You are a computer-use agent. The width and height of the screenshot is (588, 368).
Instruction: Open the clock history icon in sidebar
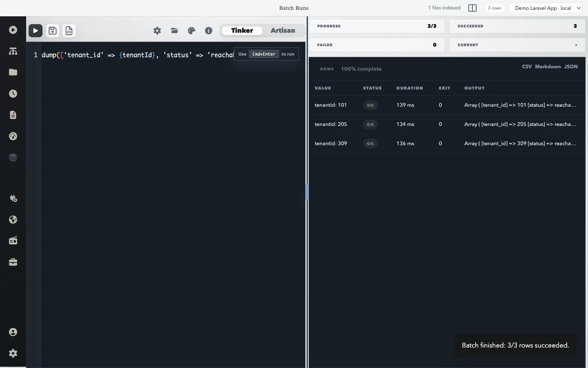point(13,94)
